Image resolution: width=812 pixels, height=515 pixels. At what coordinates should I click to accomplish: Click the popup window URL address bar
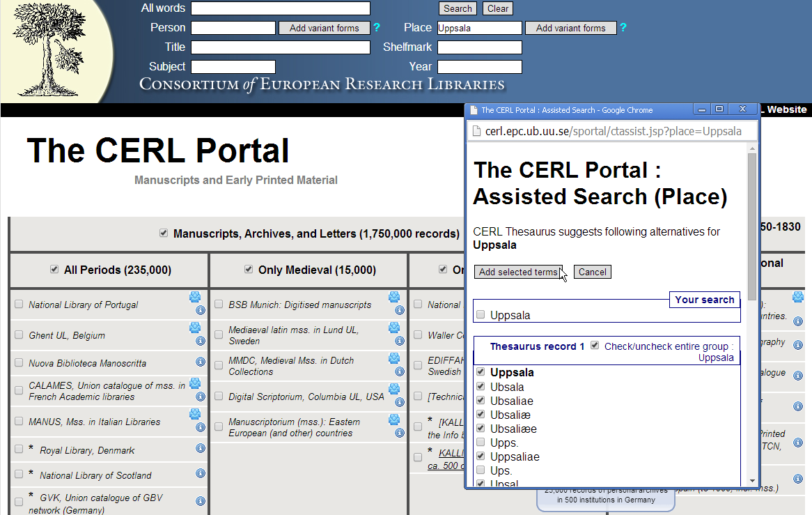click(x=613, y=132)
